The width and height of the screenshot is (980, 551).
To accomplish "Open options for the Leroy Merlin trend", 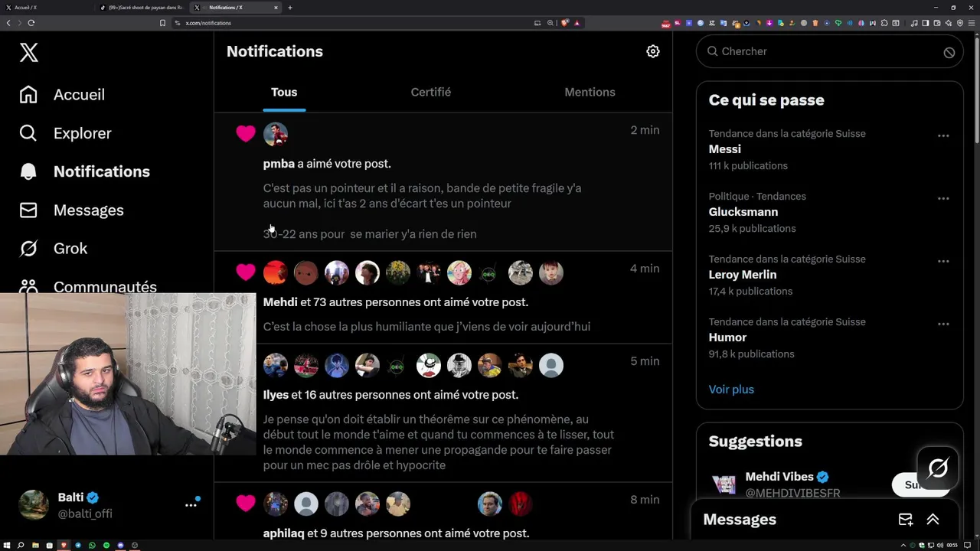I will (x=943, y=261).
